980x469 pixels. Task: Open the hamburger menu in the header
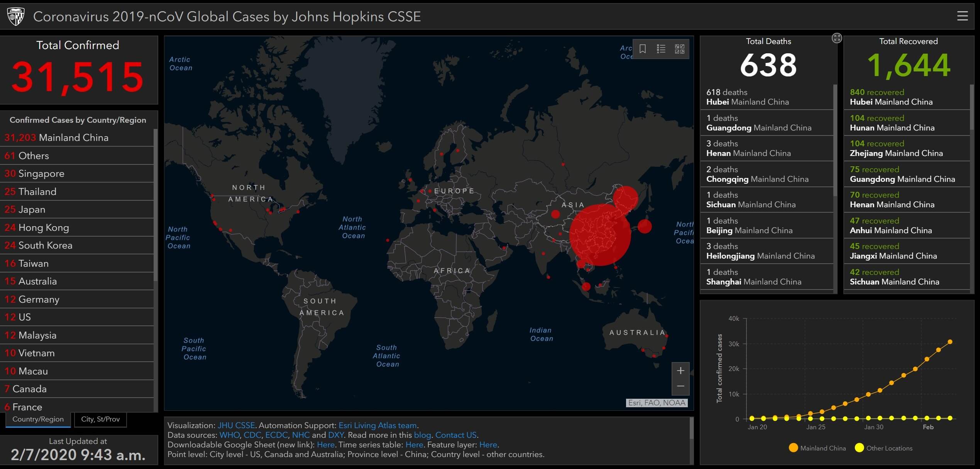tap(962, 16)
